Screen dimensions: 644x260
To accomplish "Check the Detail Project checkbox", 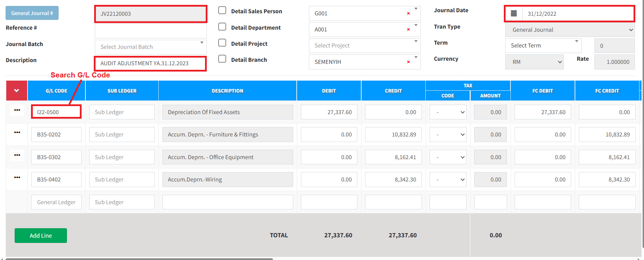I will tap(222, 43).
